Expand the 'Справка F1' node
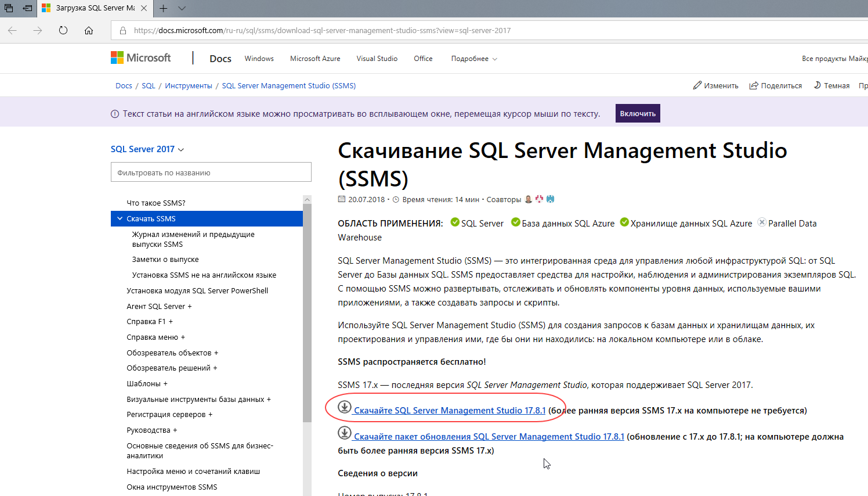 (150, 321)
